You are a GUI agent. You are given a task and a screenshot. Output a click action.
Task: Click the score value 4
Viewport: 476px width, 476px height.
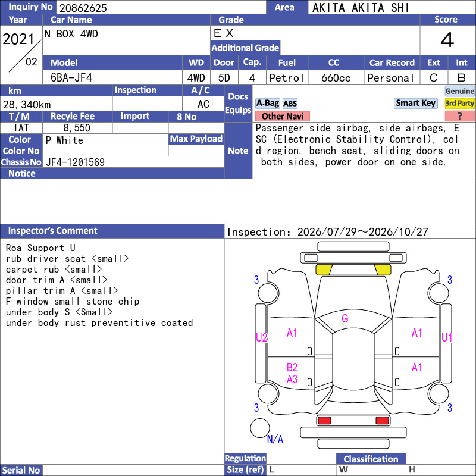[x=447, y=40]
